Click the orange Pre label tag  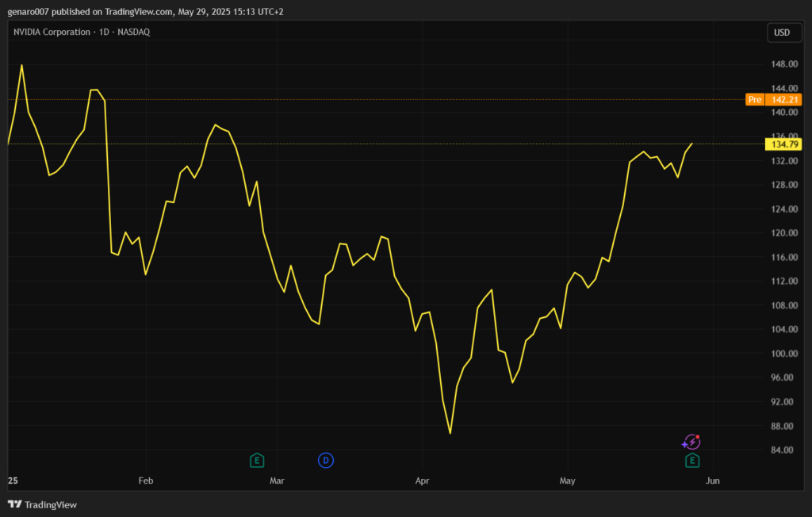[755, 100]
